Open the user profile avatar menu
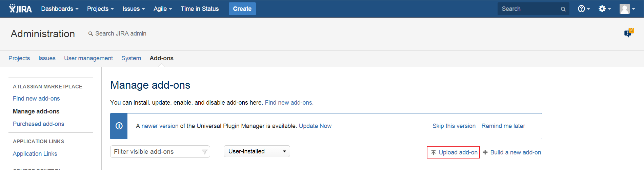The width and height of the screenshot is (644, 170). (x=627, y=9)
